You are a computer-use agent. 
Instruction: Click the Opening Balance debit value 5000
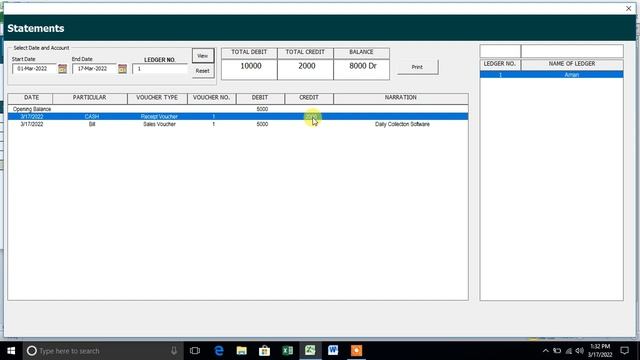262,109
